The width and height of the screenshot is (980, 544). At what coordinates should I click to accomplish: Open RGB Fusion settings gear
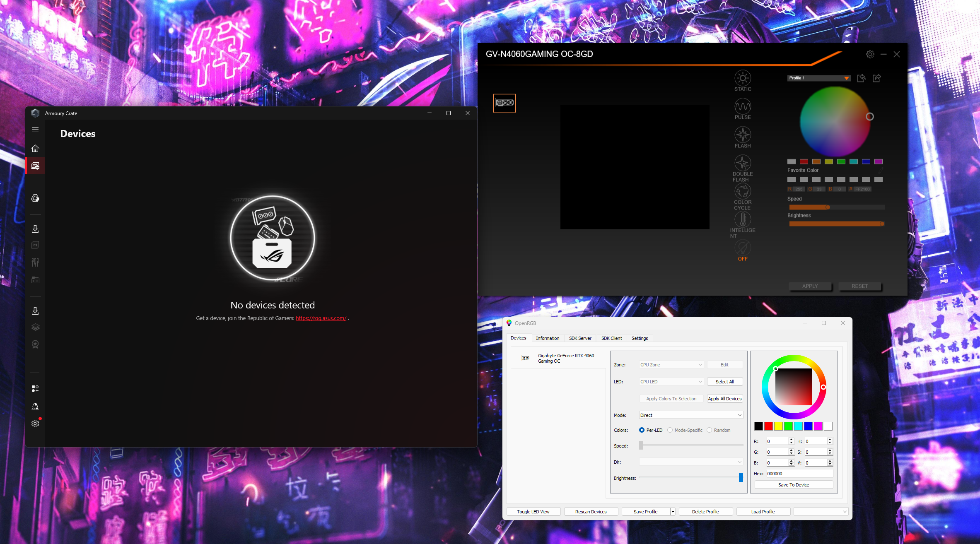pos(870,54)
